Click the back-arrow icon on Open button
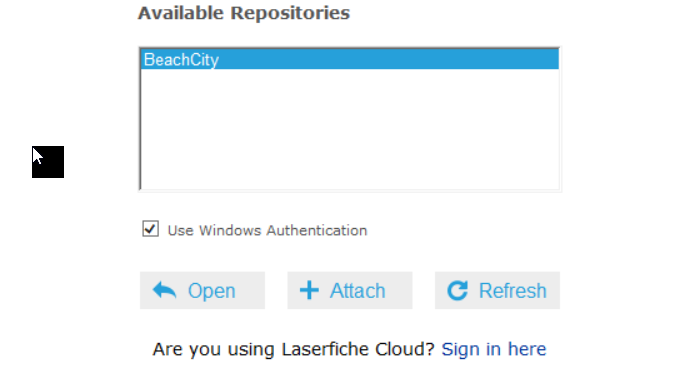673x382 pixels. 164,290
